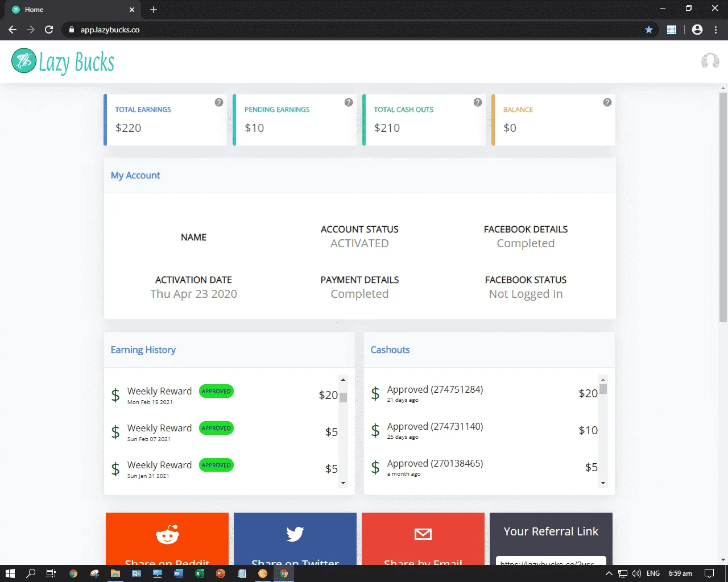Show hidden system tray icons
The width and height of the screenshot is (728, 582).
tap(609, 573)
